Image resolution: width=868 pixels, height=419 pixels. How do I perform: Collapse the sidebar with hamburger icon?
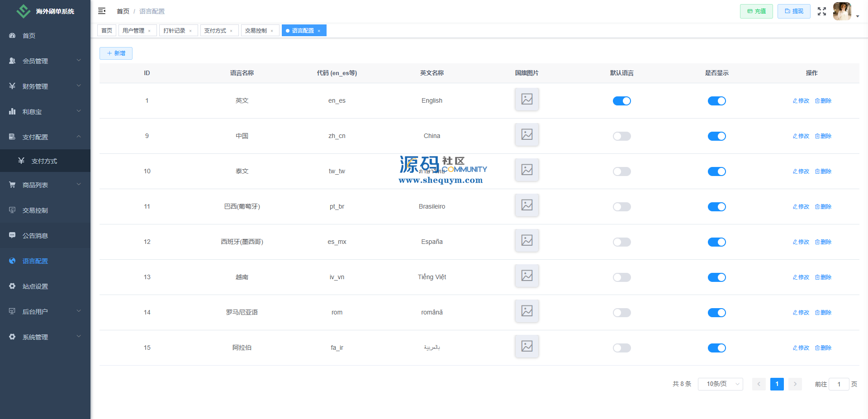pyautogui.click(x=102, y=11)
